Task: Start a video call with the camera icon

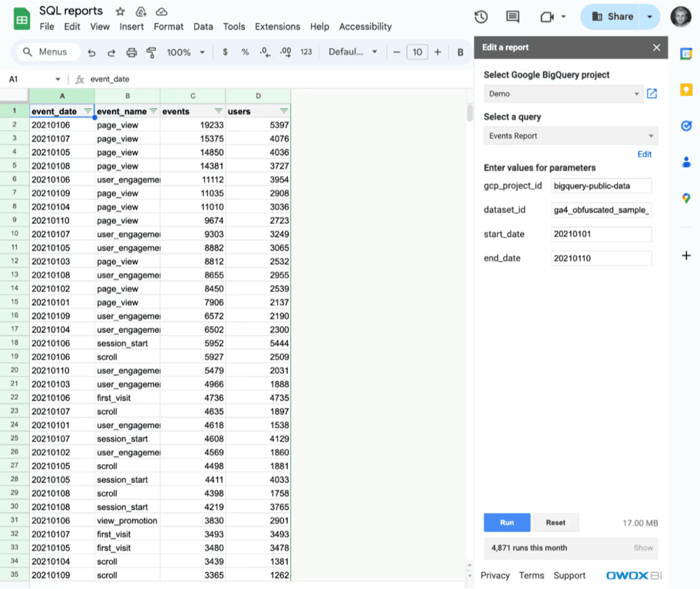Action: point(546,17)
